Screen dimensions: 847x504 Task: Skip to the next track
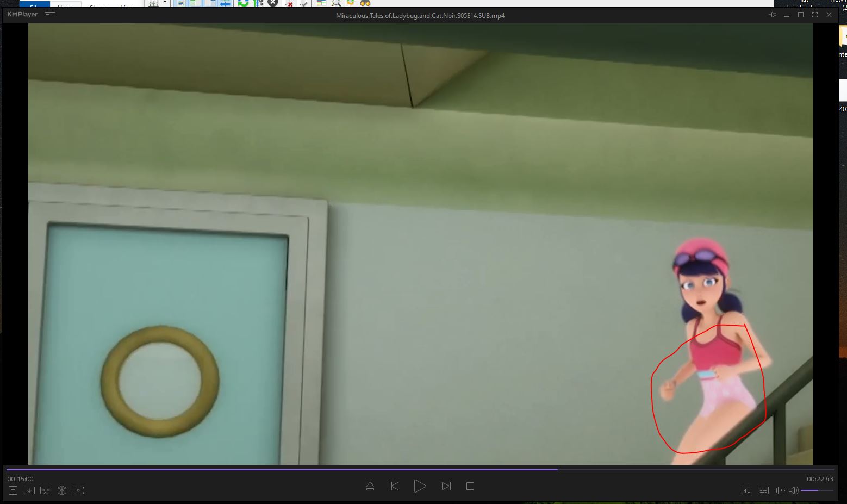(446, 486)
